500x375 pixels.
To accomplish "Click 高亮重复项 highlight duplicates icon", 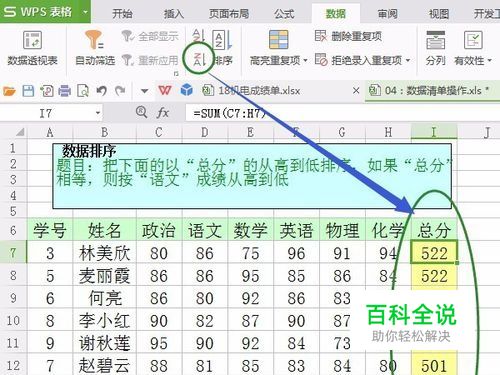I will click(278, 40).
